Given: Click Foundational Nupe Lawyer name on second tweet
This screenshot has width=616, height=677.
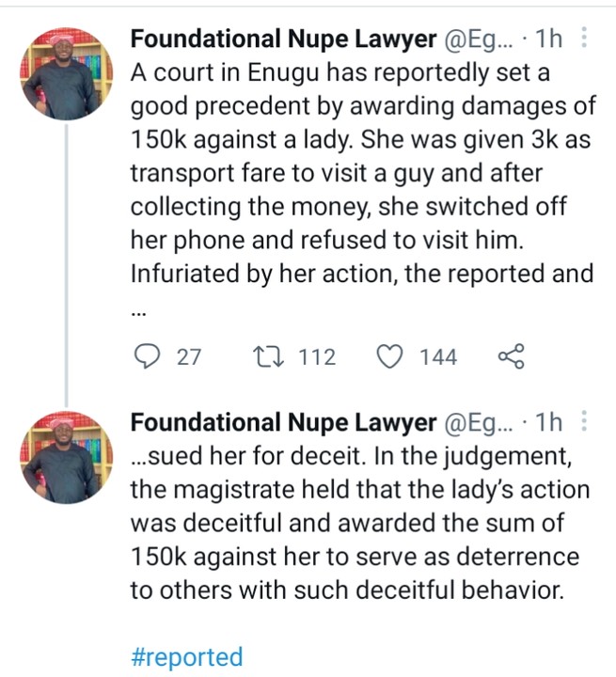Looking at the screenshot, I should click(283, 422).
